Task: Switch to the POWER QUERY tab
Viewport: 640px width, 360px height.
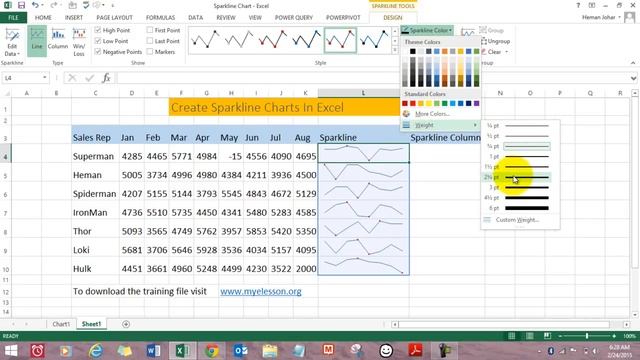Action: [293, 18]
